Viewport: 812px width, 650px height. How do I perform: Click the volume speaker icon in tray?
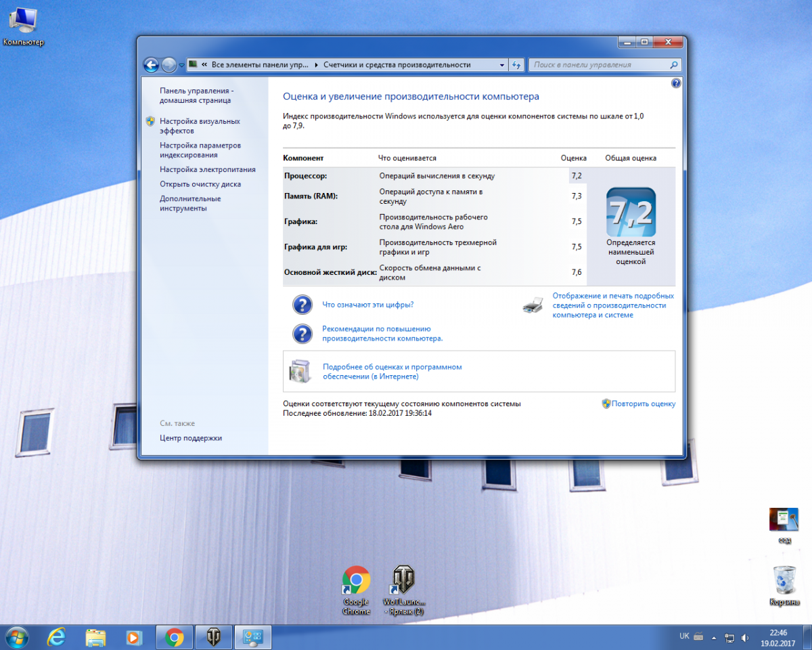745,637
